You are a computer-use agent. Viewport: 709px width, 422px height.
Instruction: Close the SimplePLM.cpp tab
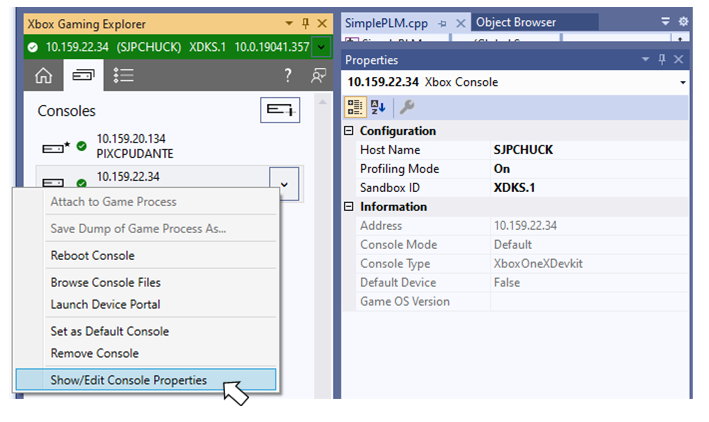[460, 23]
